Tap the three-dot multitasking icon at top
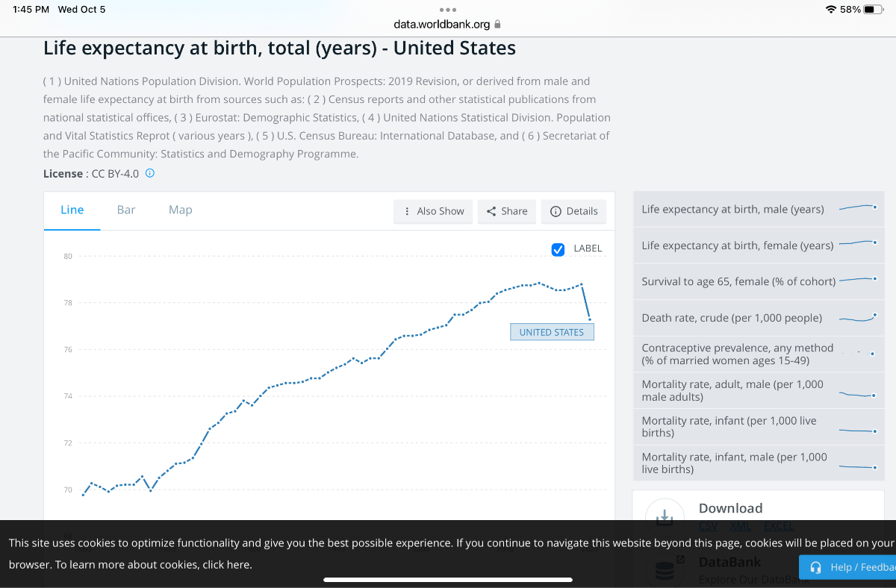 (448, 10)
